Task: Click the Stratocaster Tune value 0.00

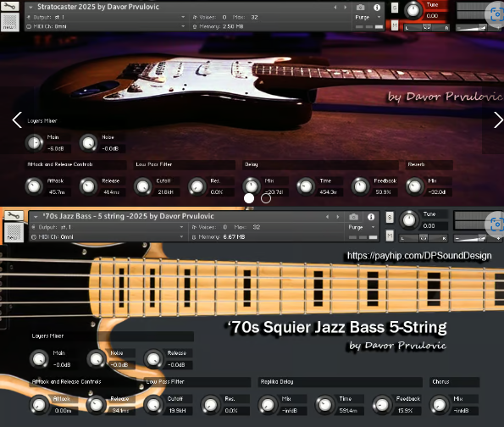Action: (432, 16)
